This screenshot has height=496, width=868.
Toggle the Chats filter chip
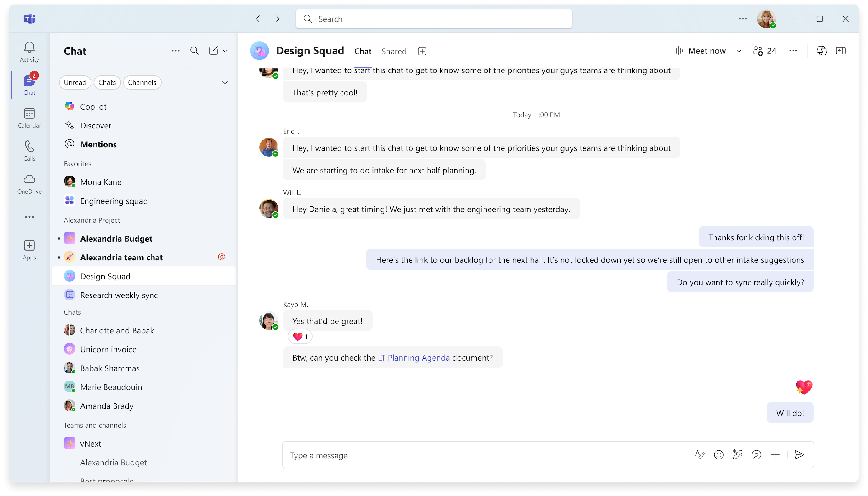coord(107,82)
